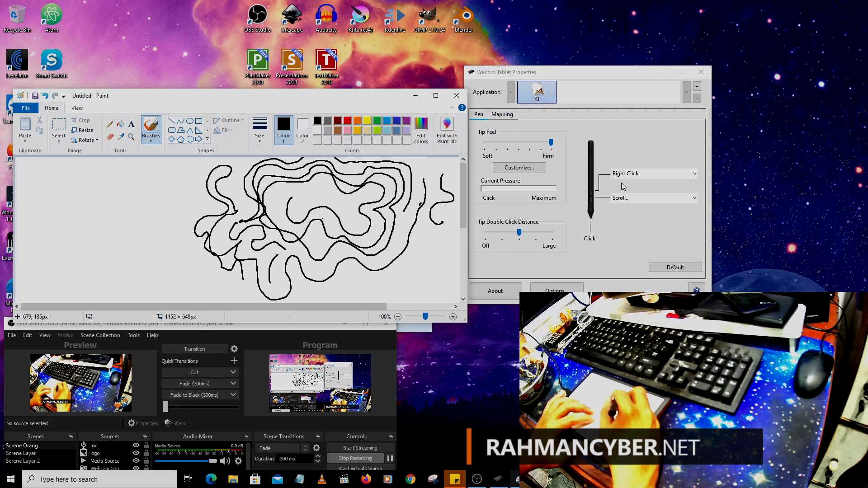This screenshot has width=868, height=488.
Task: Switch to Mapping tab in Wacom properties
Action: (502, 114)
